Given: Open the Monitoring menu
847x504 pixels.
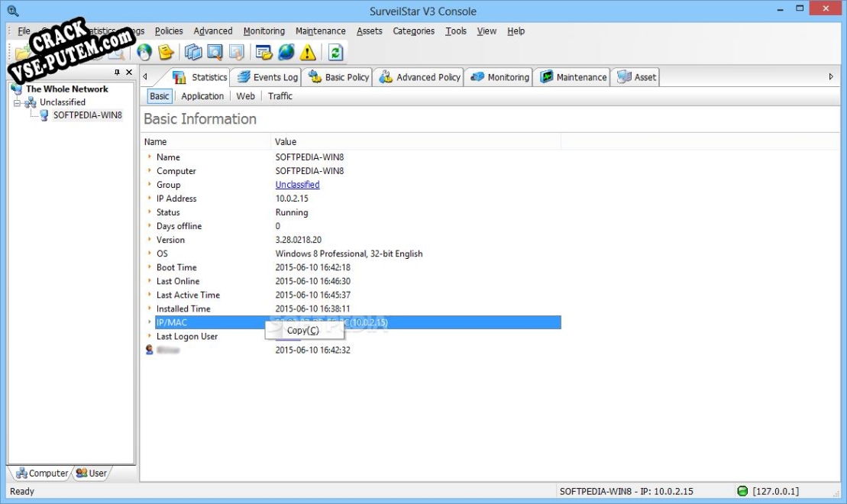Looking at the screenshot, I should [x=263, y=31].
